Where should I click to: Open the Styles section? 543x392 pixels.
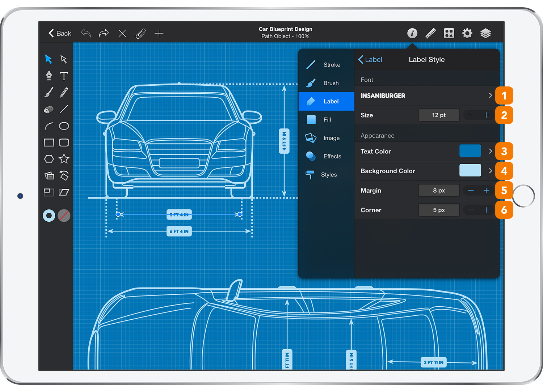[326, 175]
